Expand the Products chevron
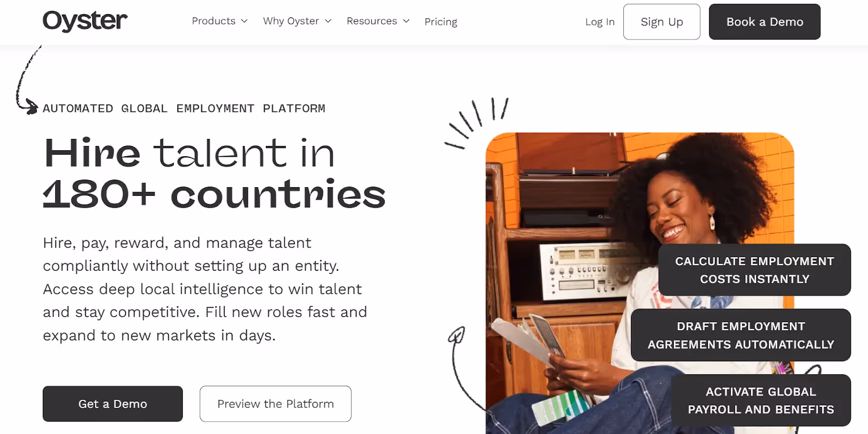Image resolution: width=868 pixels, height=434 pixels. click(x=244, y=21)
